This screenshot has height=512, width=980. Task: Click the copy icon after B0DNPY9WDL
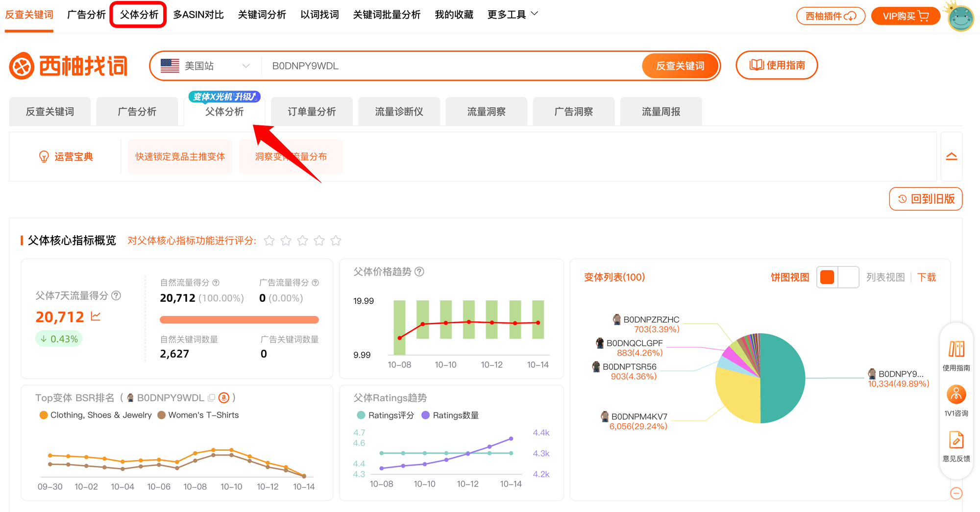pos(211,398)
